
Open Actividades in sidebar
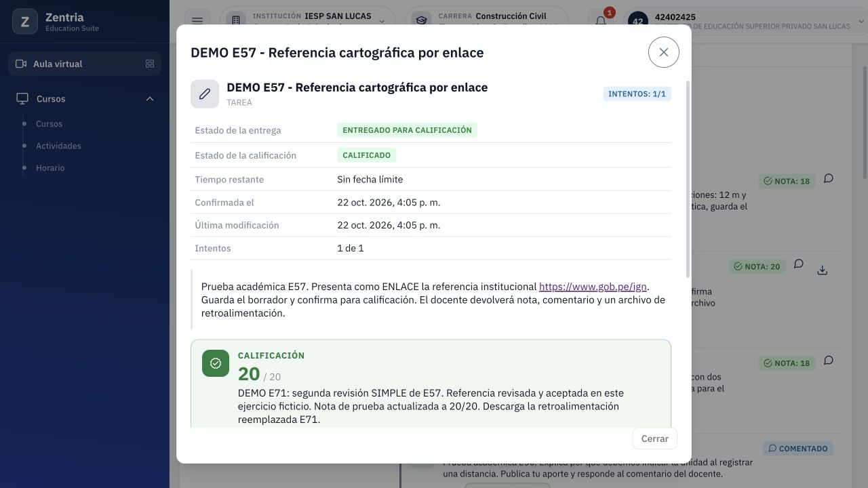point(58,146)
